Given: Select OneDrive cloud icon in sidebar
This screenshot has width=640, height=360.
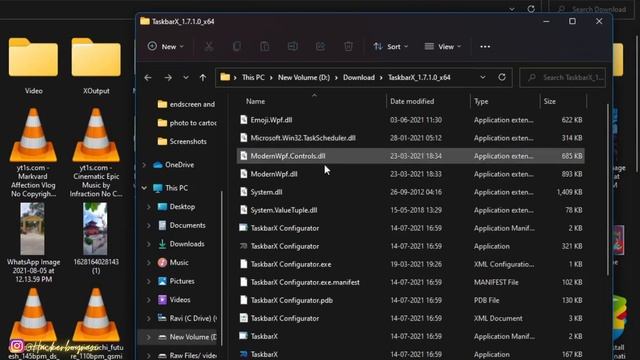Looking at the screenshot, I should pyautogui.click(x=158, y=165).
